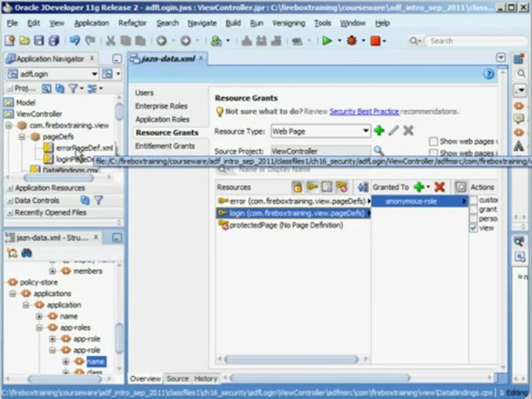
Task: Select anonymous-role in Granted To list
Action: tap(420, 201)
